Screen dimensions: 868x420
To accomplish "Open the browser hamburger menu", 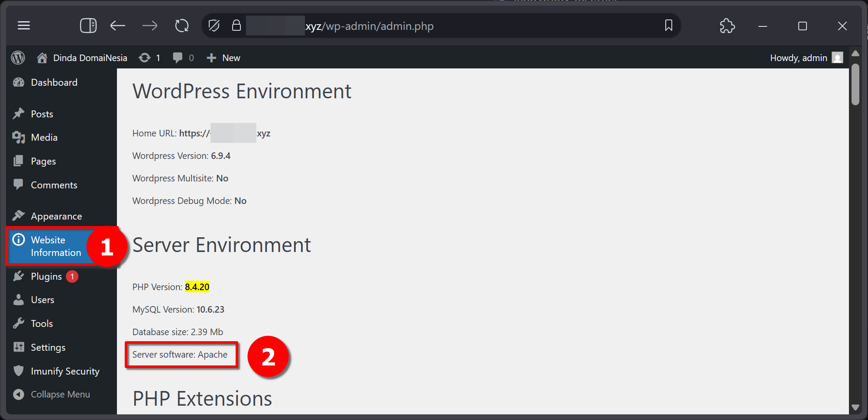I will pyautogui.click(x=24, y=26).
